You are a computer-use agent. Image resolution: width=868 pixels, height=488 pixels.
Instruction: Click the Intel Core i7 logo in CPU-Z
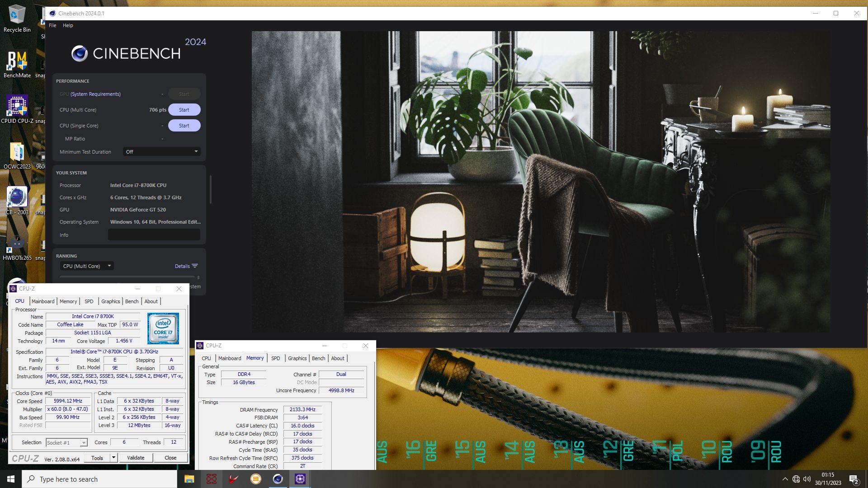coord(163,328)
